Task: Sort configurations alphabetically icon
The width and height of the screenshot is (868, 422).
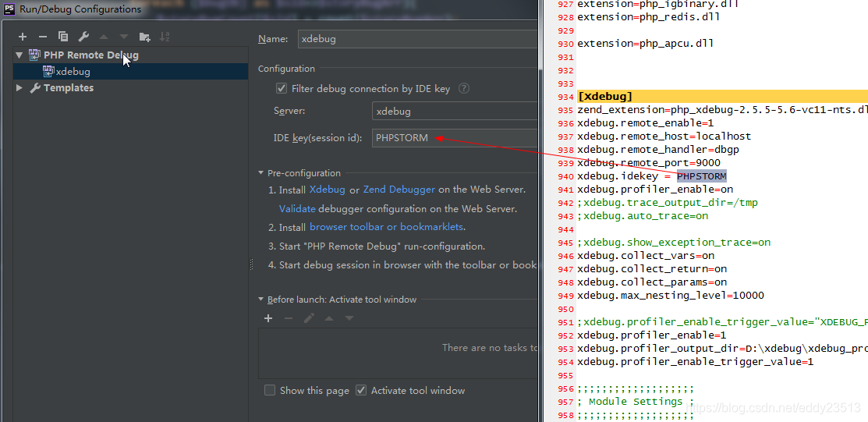Action: point(165,37)
